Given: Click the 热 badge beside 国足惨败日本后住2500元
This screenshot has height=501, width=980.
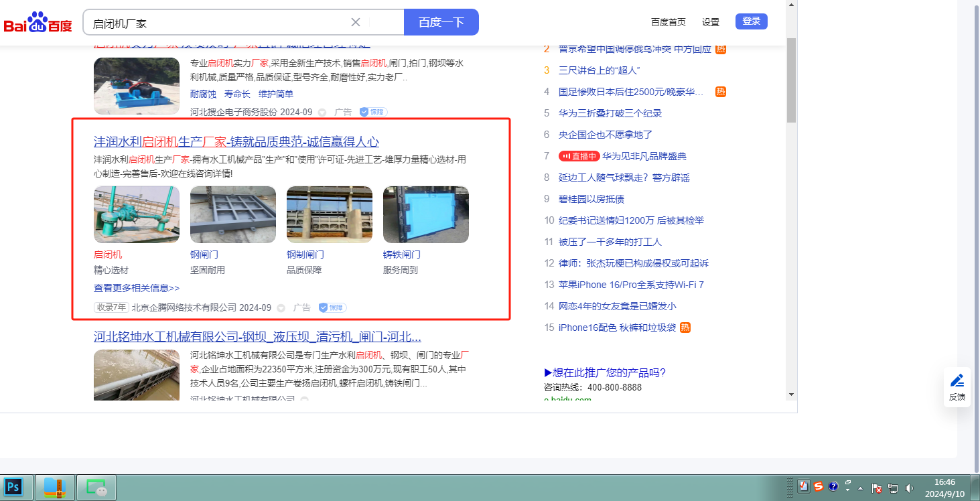Looking at the screenshot, I should 721,92.
